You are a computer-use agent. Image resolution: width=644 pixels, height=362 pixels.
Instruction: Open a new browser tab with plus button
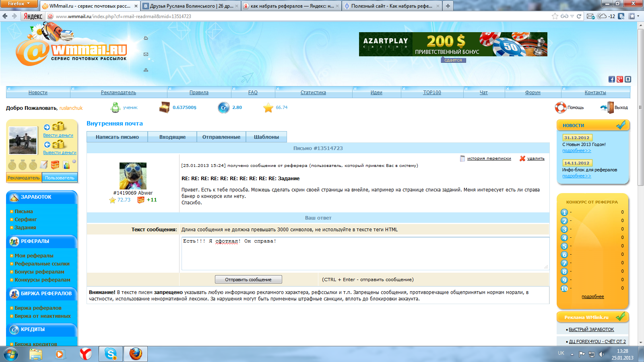(448, 6)
